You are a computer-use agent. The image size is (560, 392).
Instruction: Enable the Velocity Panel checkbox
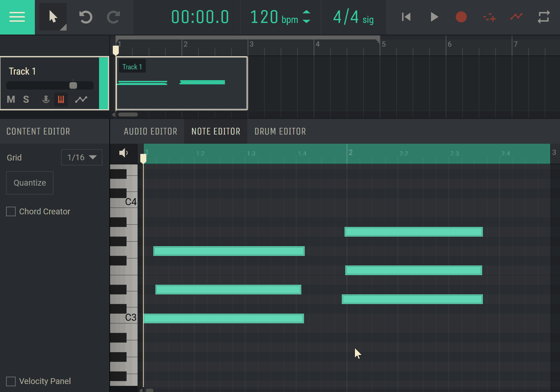pos(11,381)
